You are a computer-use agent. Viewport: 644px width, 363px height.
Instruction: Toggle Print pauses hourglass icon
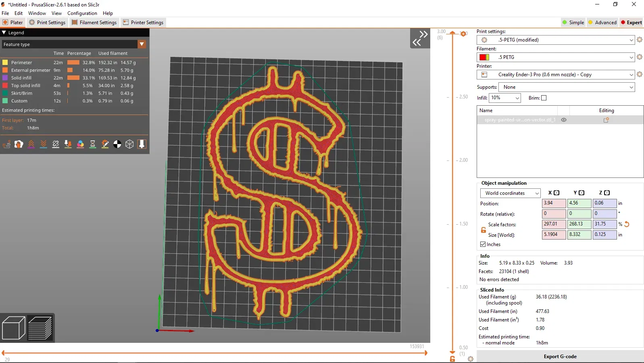tap(93, 144)
